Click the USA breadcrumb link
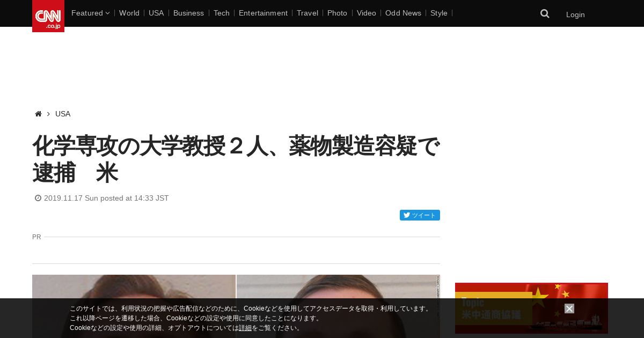 63,114
